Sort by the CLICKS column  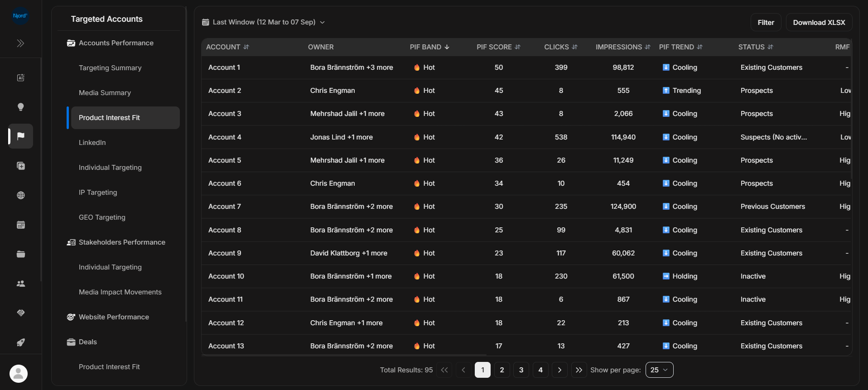[574, 47]
